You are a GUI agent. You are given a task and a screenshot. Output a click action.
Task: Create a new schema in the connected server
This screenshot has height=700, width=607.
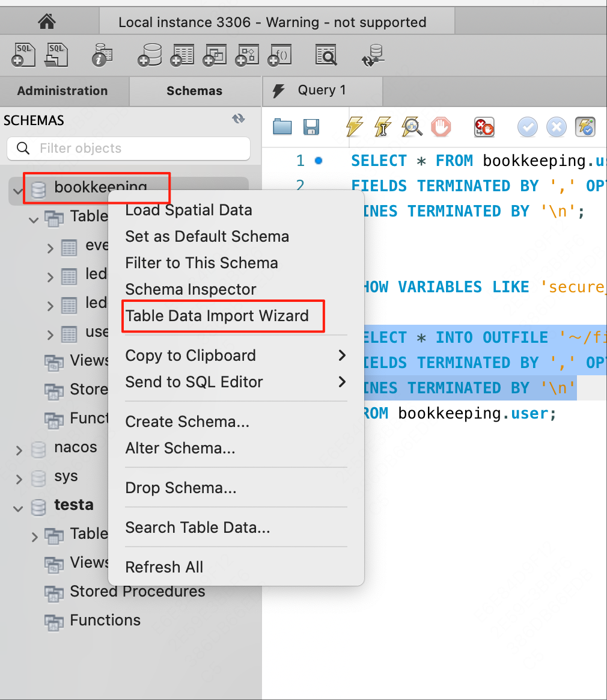tap(149, 55)
